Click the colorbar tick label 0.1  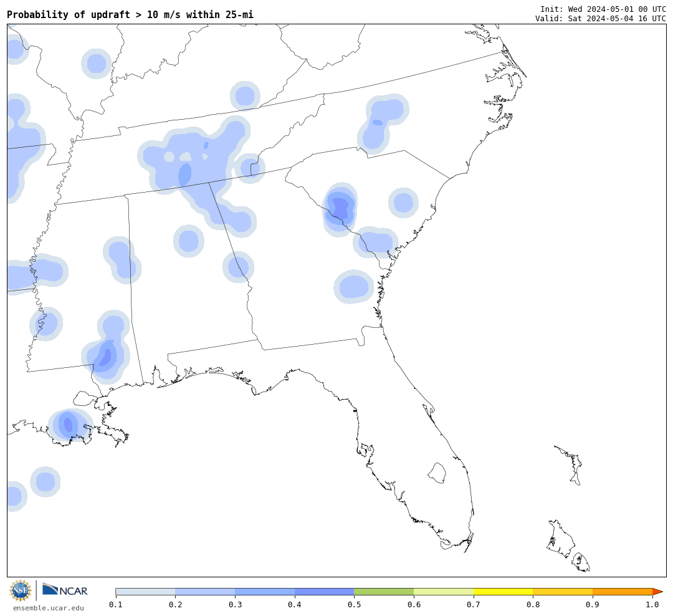coord(116,605)
